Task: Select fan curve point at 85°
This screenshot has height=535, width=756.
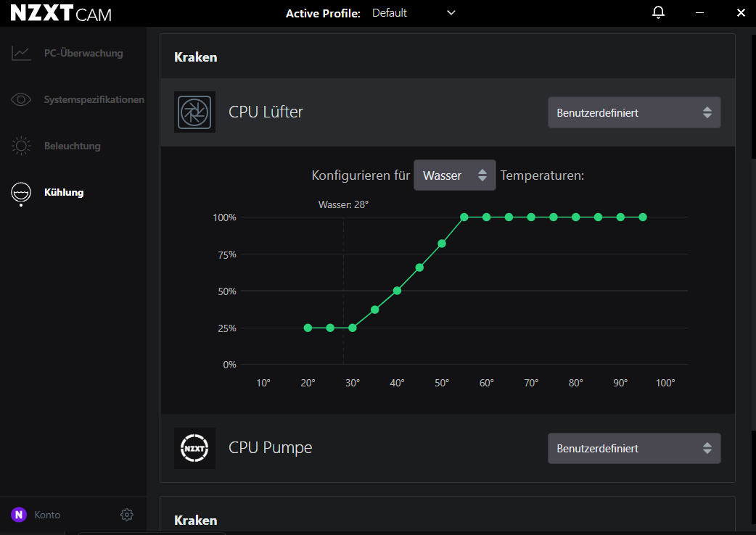Action: click(x=599, y=217)
